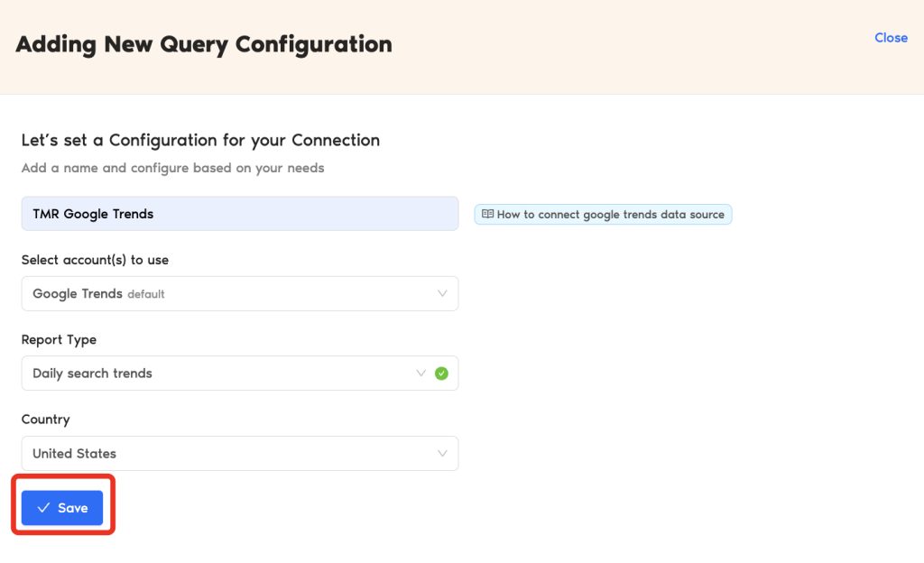
Task: Click the 'default' tag beside Google Trends
Action: pyautogui.click(x=146, y=294)
